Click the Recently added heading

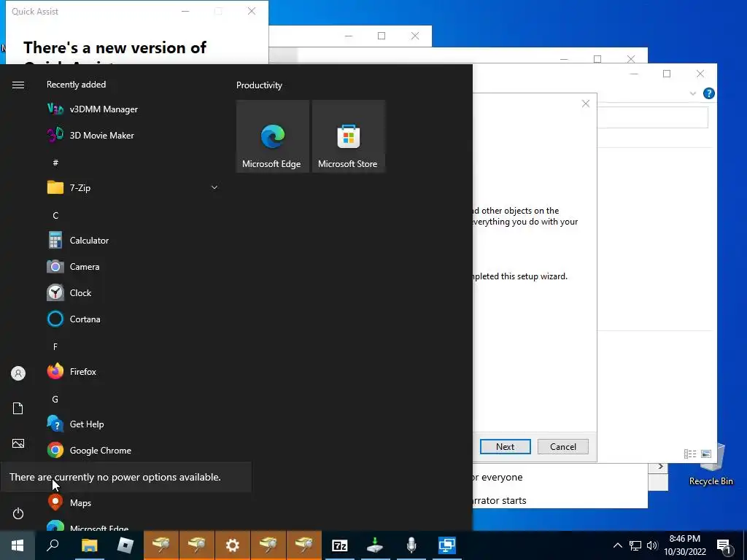coord(76,85)
